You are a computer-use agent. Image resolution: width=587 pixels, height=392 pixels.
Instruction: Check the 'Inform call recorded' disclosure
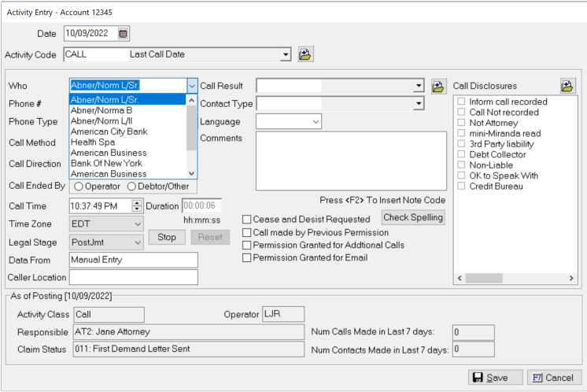point(462,102)
